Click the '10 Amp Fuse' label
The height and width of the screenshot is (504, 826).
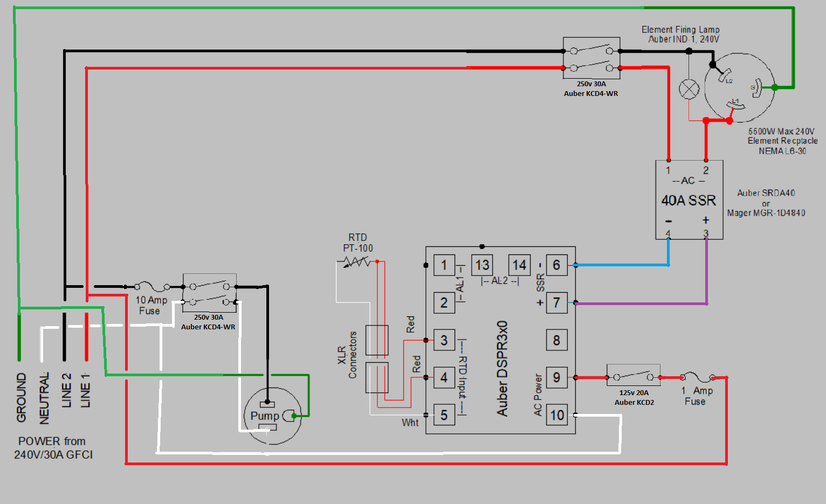point(151,306)
